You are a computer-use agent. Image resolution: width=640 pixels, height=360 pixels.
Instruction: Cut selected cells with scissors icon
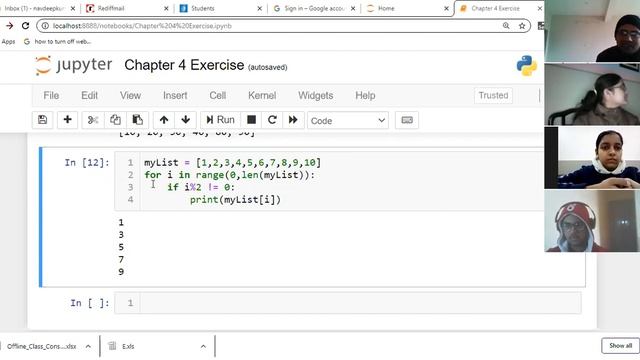tap(93, 120)
